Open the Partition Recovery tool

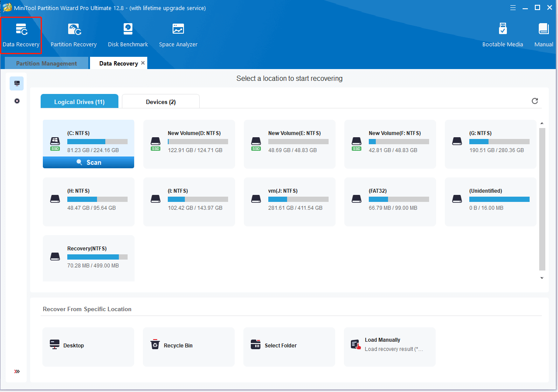73,35
